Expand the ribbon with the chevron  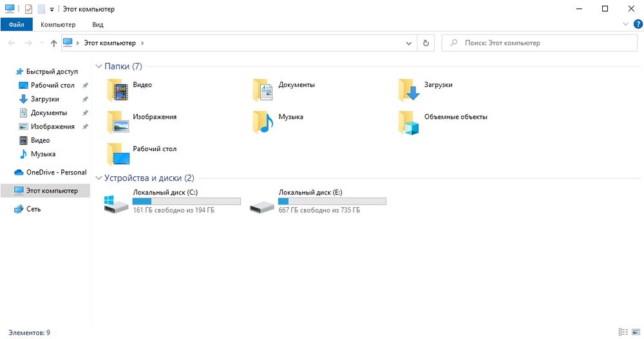(625, 24)
